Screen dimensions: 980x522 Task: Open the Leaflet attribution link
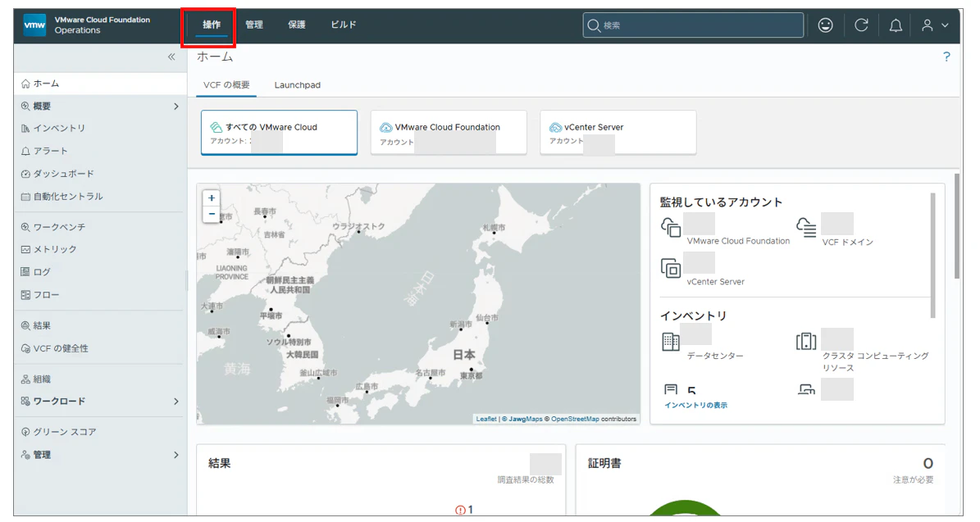tap(486, 419)
